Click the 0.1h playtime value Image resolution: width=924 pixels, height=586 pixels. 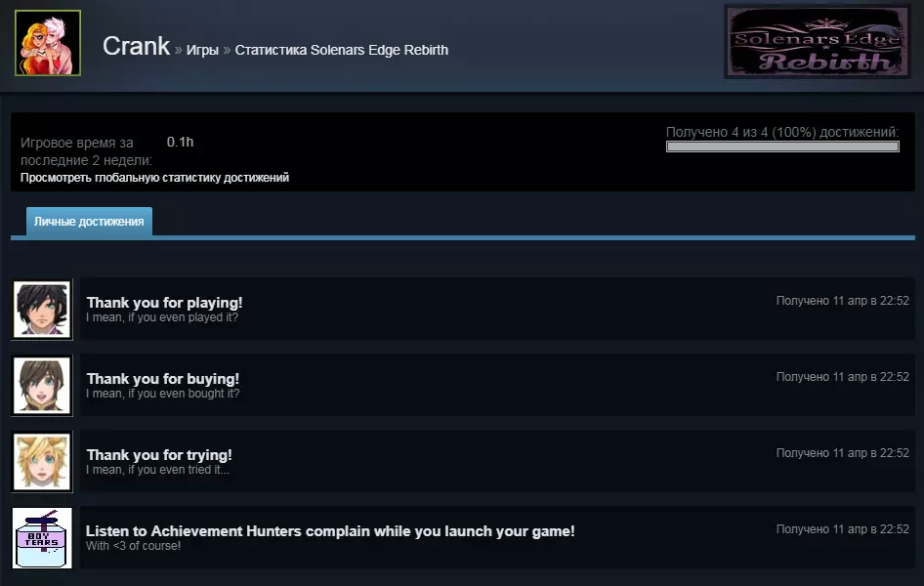180,142
